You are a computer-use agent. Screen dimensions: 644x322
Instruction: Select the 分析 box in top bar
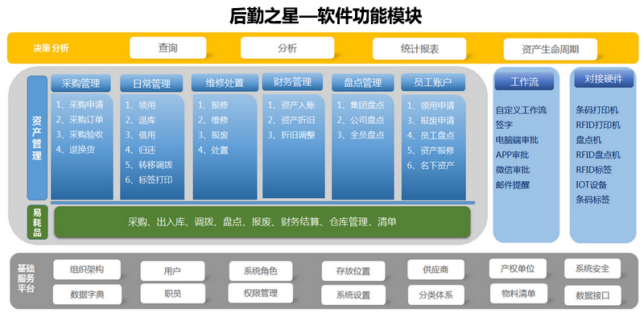[x=287, y=48]
